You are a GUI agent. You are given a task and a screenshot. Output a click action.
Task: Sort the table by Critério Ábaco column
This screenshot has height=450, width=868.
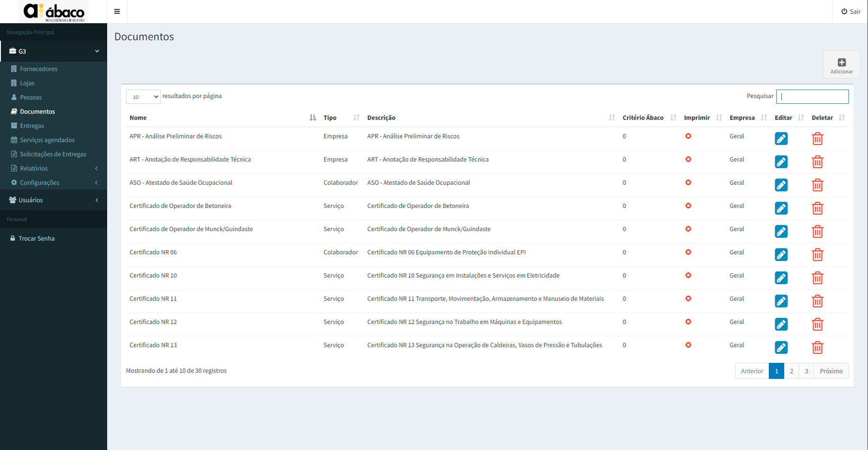649,117
